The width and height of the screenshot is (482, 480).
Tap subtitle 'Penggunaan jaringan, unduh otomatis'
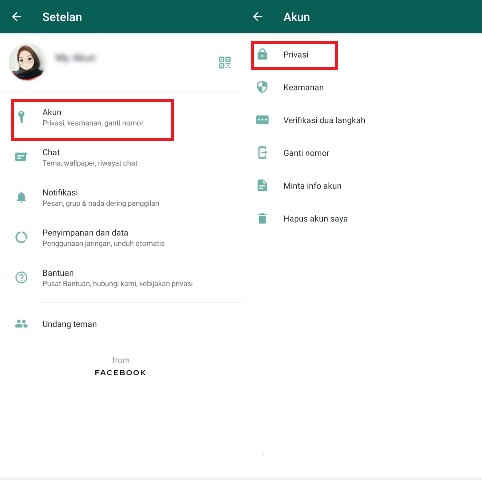(x=103, y=243)
